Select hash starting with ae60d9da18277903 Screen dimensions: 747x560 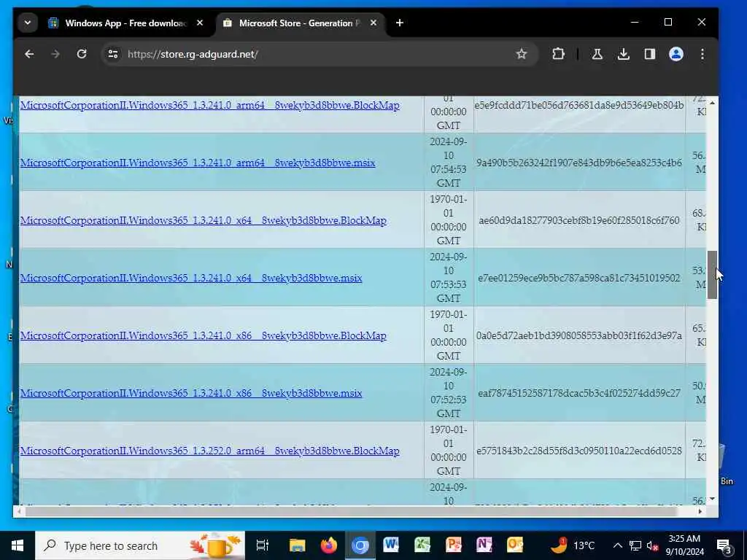[578, 220]
